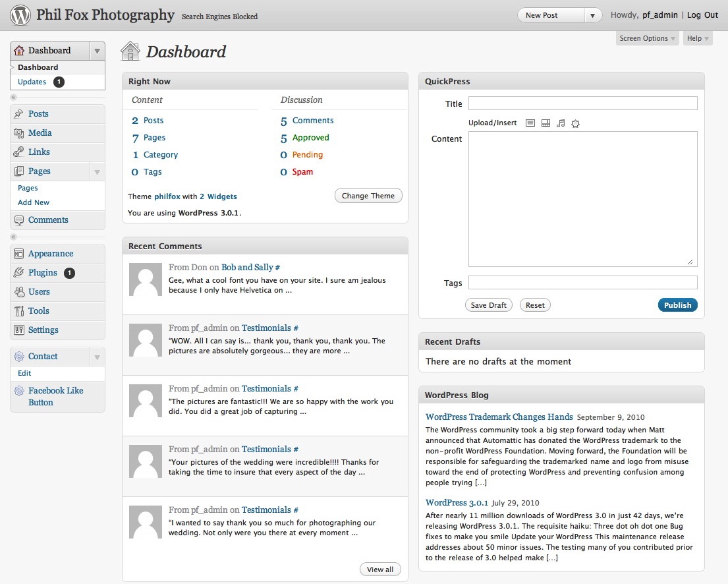Click the Plugins plug icon
The image size is (728, 584).
[18, 273]
